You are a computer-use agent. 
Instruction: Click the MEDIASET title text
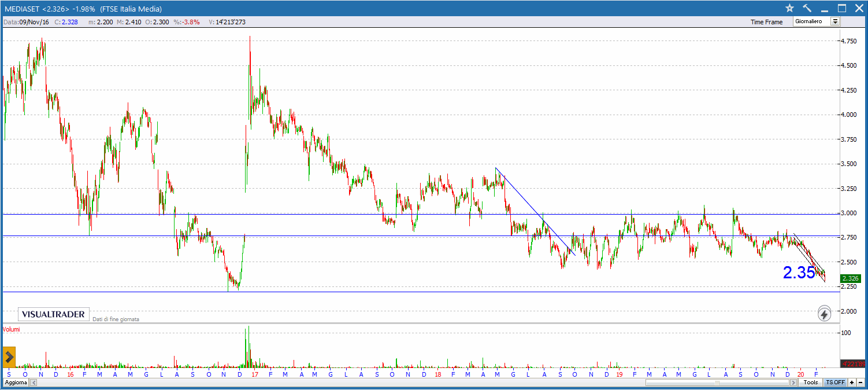(21, 9)
